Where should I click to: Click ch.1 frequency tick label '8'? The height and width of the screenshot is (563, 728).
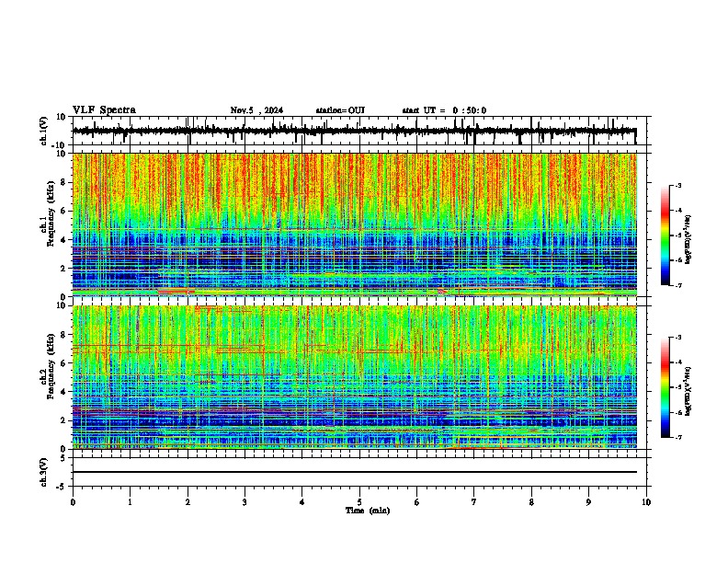pyautogui.click(x=63, y=182)
